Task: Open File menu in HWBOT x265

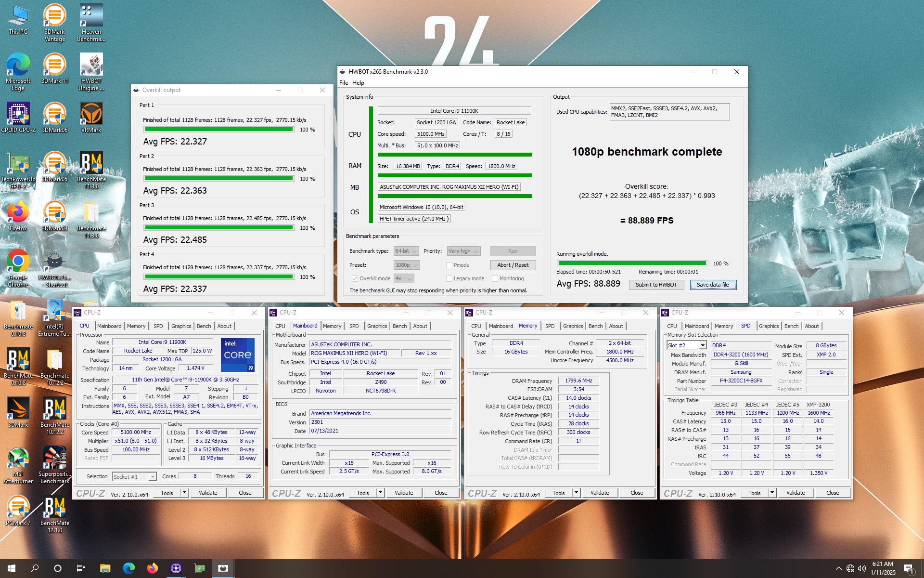Action: pyautogui.click(x=344, y=83)
